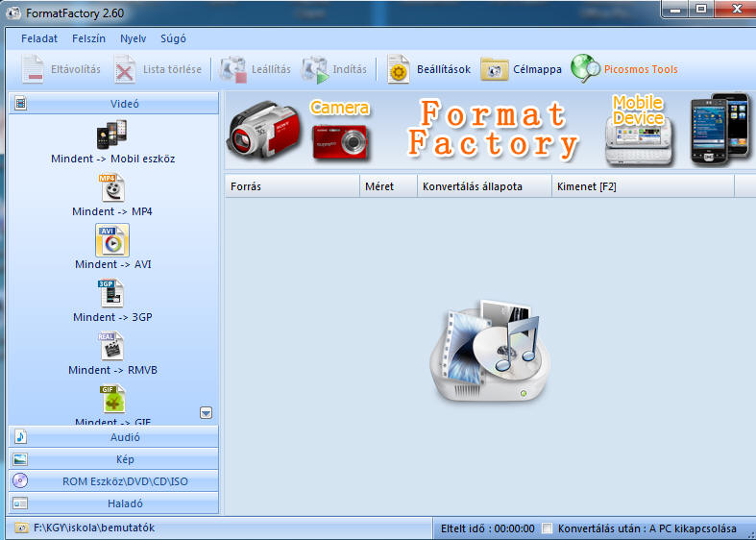Screen dimensions: 756x540
Task: Open the Felszín menu
Action: pos(88,38)
